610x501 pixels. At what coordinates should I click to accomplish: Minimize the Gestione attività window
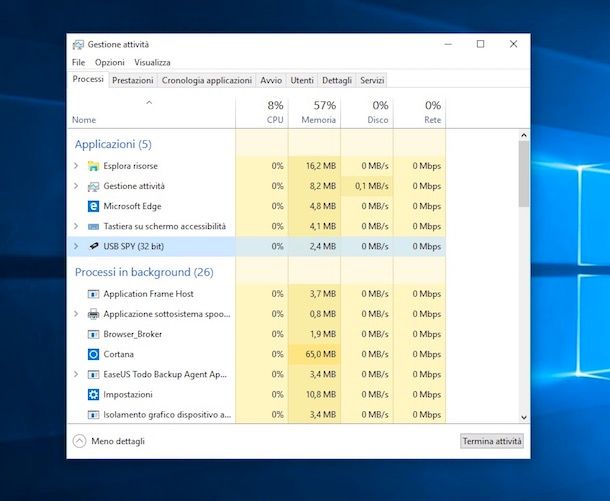click(448, 44)
